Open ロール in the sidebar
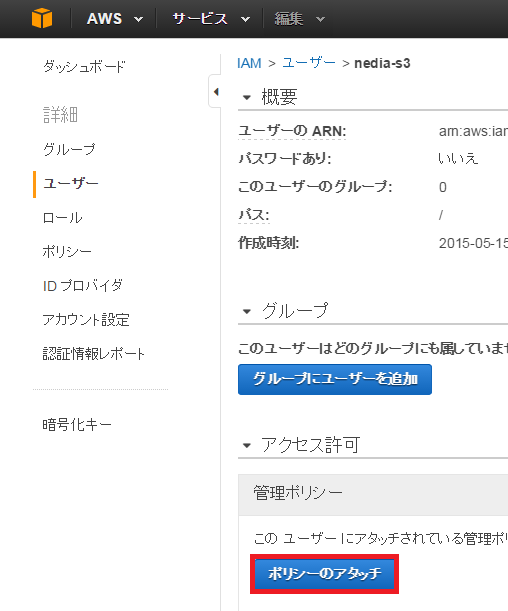The width and height of the screenshot is (508, 611). 62,217
